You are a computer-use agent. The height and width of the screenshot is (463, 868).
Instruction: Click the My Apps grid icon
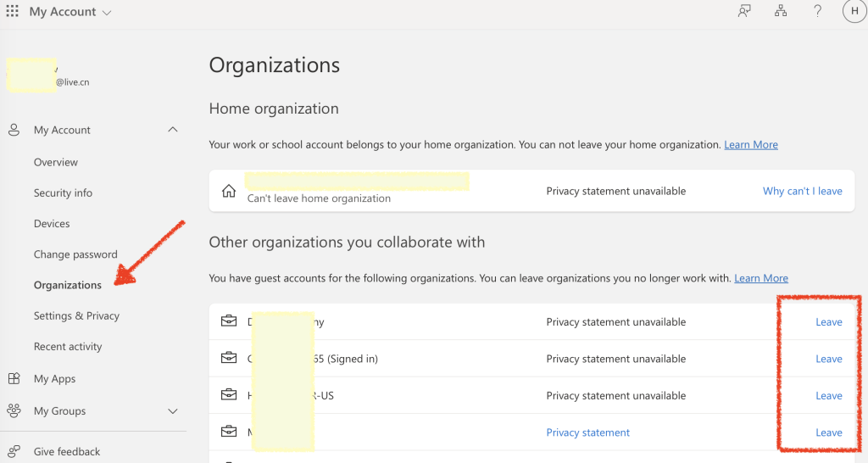coord(14,379)
